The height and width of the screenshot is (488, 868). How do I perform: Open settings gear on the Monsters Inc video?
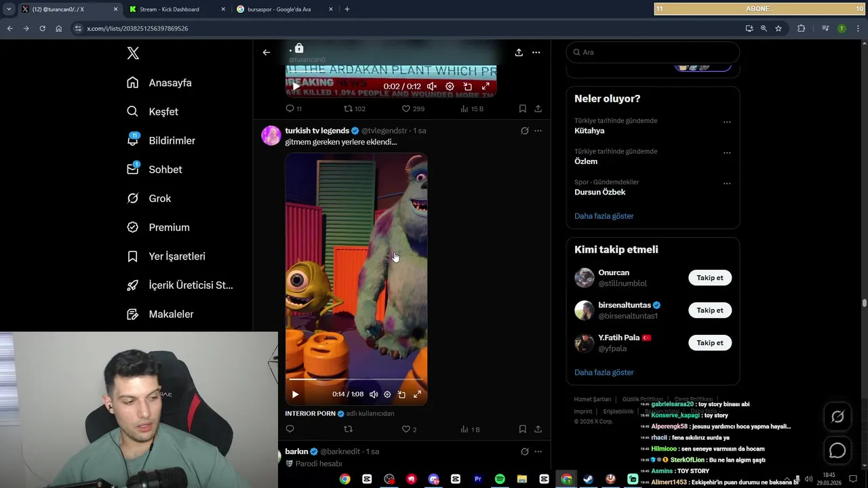point(387,394)
